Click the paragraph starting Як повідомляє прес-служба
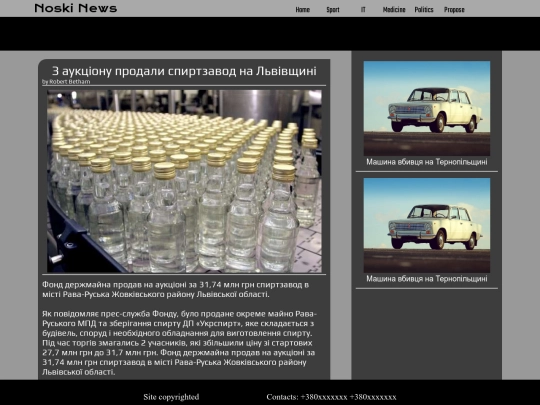This screenshot has height=405, width=540. (x=180, y=343)
